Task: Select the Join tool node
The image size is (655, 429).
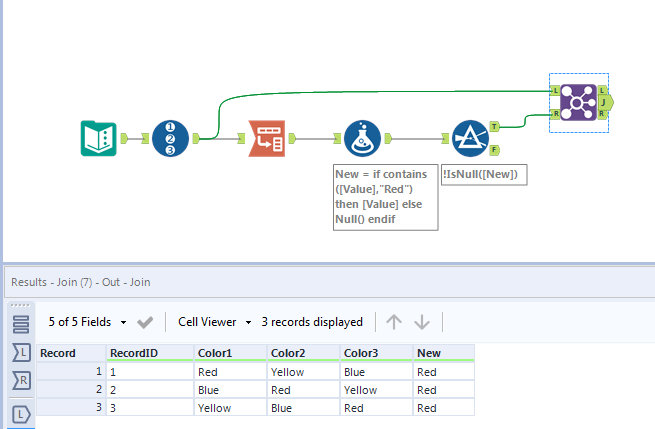Action: click(579, 103)
